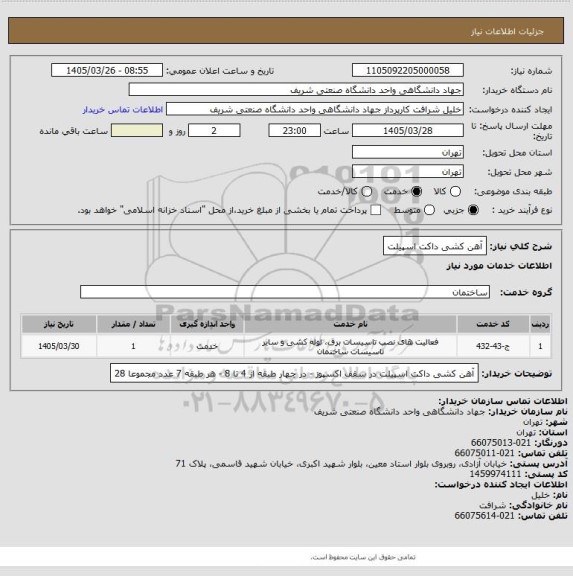Click the service group field ساختمان
Screen dimensions: 573x576
click(x=285, y=292)
